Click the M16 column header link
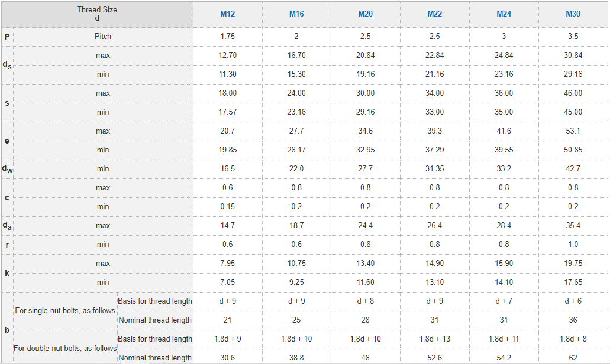The height and width of the screenshot is (364, 610). click(x=296, y=14)
